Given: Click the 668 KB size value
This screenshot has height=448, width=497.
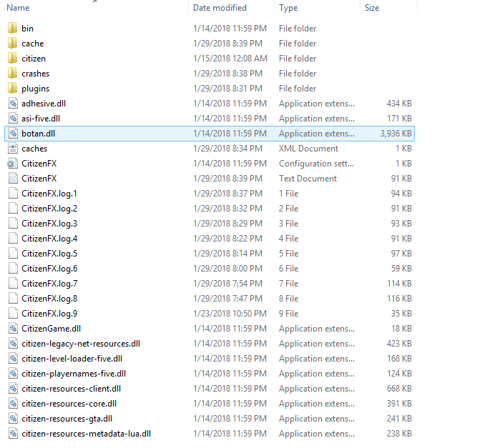Looking at the screenshot, I should coord(399,389).
